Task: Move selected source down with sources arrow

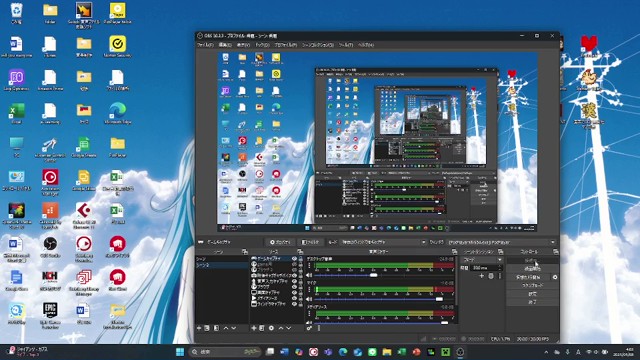Action: tap(289, 328)
